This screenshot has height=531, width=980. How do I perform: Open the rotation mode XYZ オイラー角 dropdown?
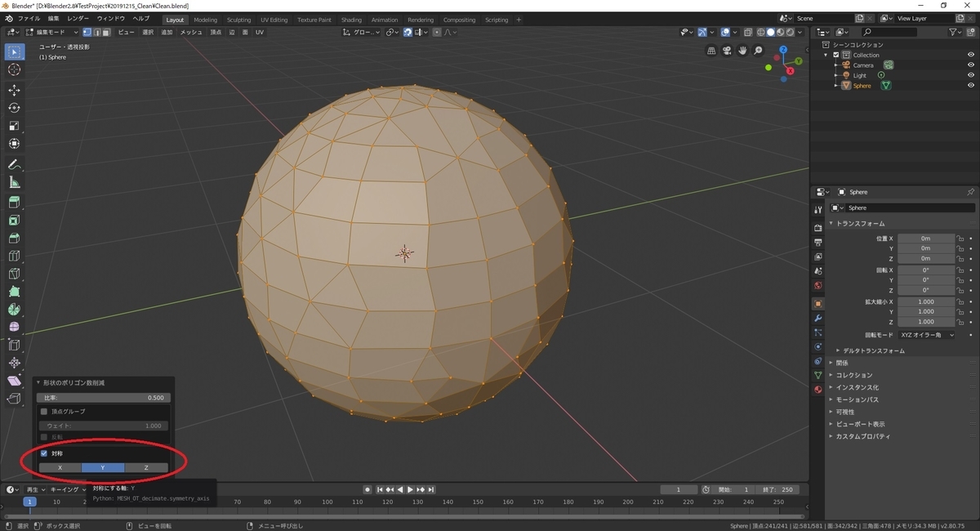tap(927, 335)
